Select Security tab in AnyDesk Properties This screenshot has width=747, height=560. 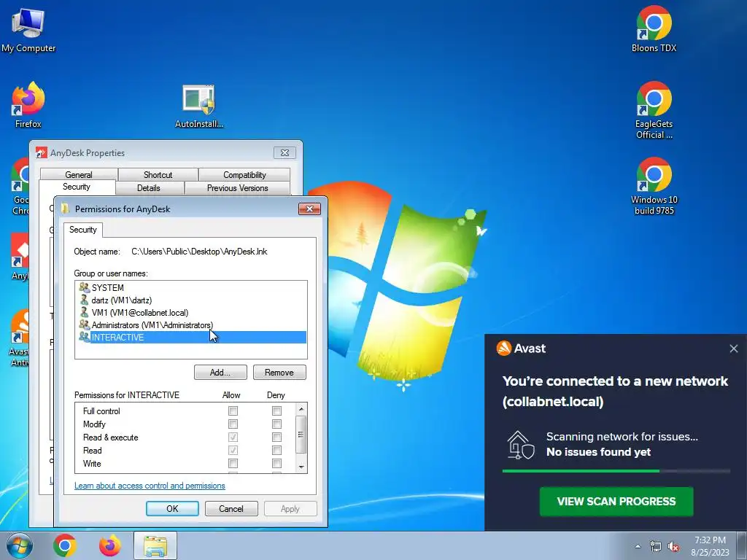[77, 187]
